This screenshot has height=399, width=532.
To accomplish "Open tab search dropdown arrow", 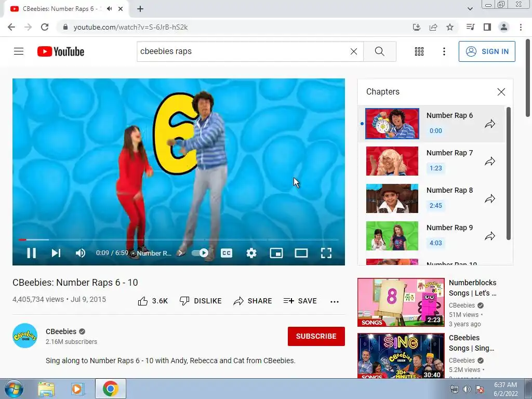I will (x=470, y=9).
